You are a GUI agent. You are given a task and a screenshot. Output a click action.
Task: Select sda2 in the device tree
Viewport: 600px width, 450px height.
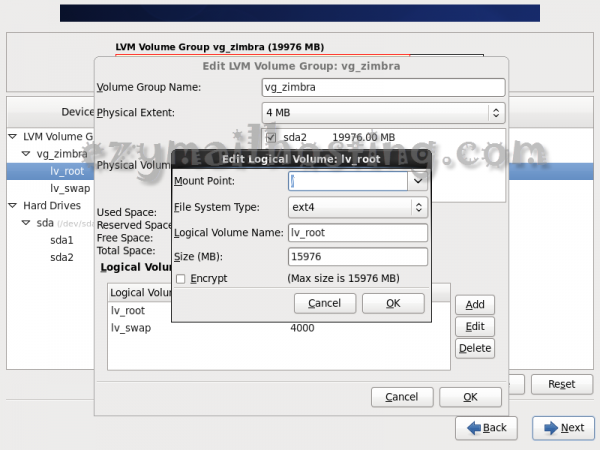point(62,258)
